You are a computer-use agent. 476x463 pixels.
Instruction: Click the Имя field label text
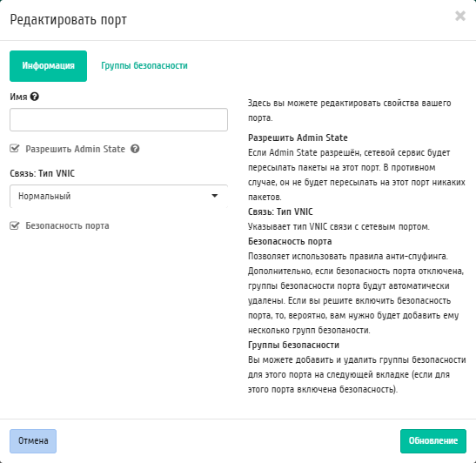tap(18, 97)
